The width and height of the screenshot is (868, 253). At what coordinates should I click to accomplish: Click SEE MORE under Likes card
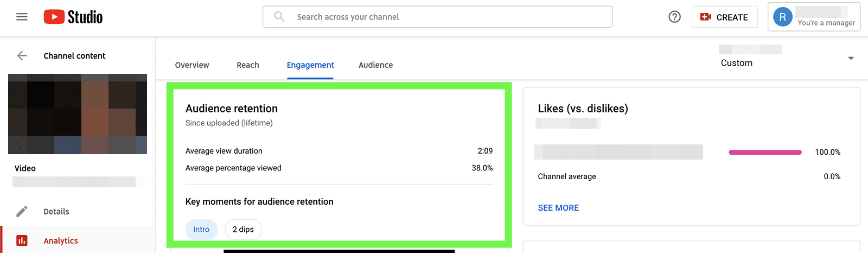tap(558, 207)
